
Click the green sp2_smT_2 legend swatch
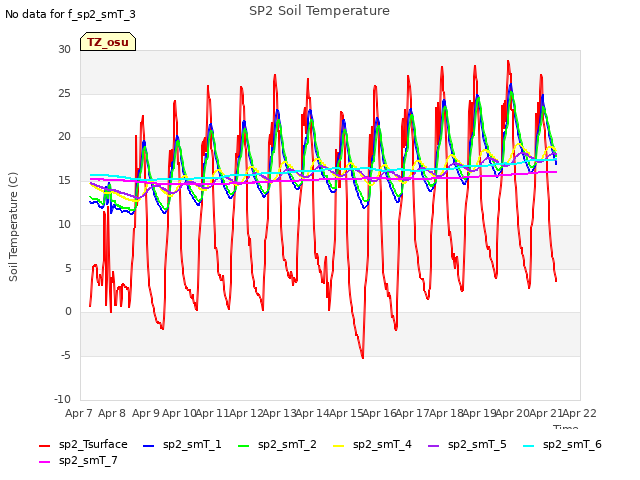[x=243, y=446]
